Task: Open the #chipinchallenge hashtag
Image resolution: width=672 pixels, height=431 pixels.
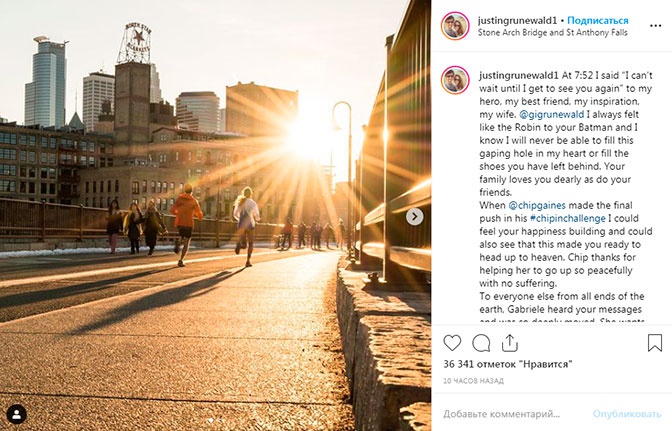Action: tap(567, 218)
